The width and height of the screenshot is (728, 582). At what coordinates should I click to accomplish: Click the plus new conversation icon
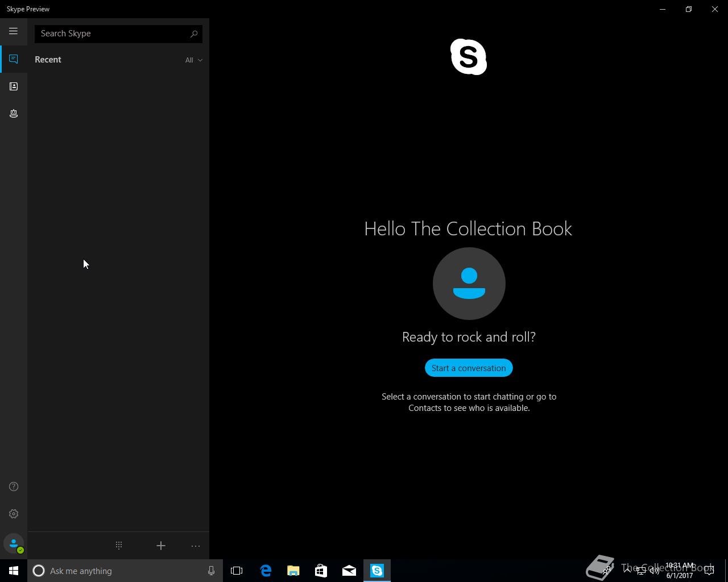pyautogui.click(x=161, y=546)
